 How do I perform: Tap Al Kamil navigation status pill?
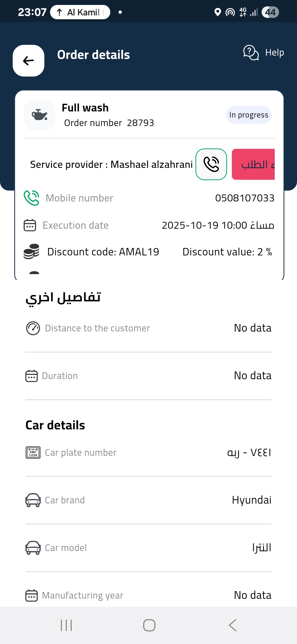(x=80, y=12)
